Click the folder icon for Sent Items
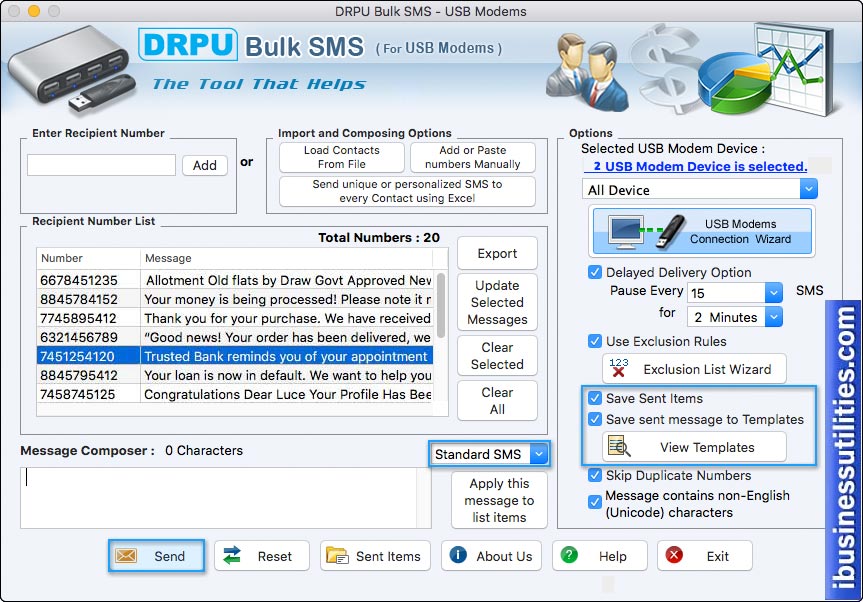863x602 pixels. tap(336, 555)
